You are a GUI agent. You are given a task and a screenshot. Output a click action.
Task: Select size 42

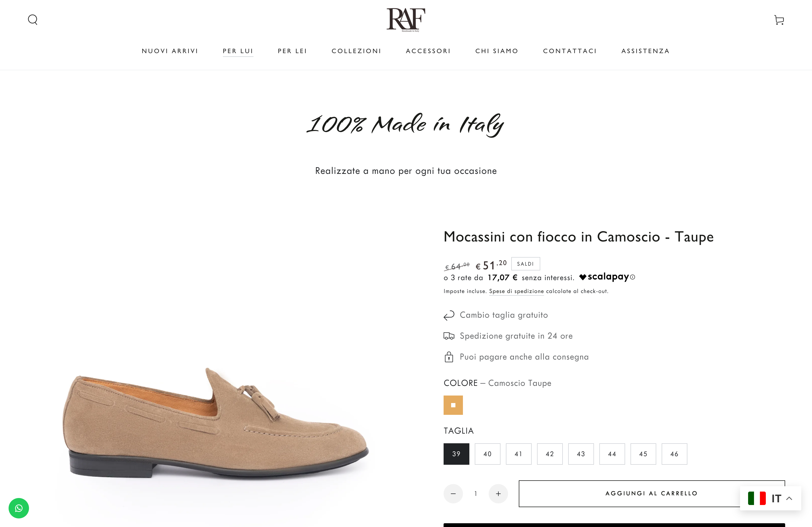pos(550,454)
